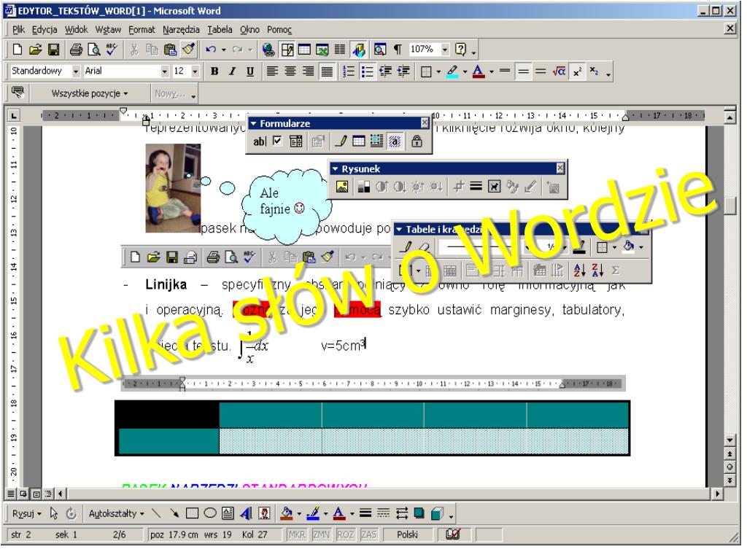
Task: Insert a text box from drawing toolbar
Action: click(228, 513)
